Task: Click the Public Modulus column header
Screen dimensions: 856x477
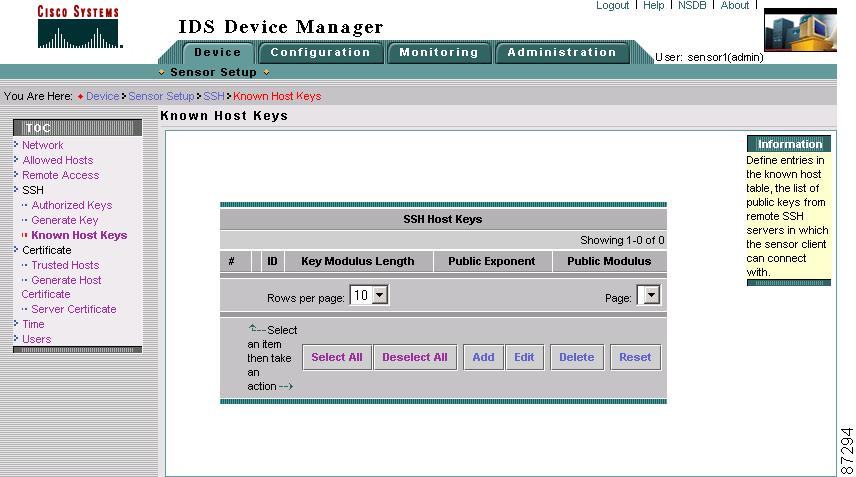Action: click(609, 261)
